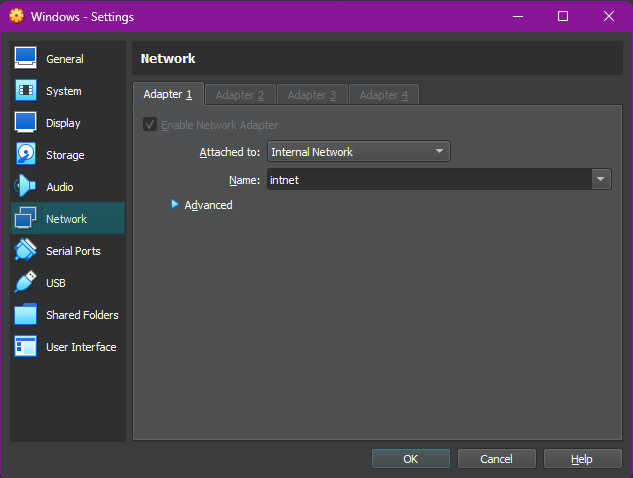Open the Storage settings label
Viewport: 633px width, 478px height.
pyautogui.click(x=65, y=155)
